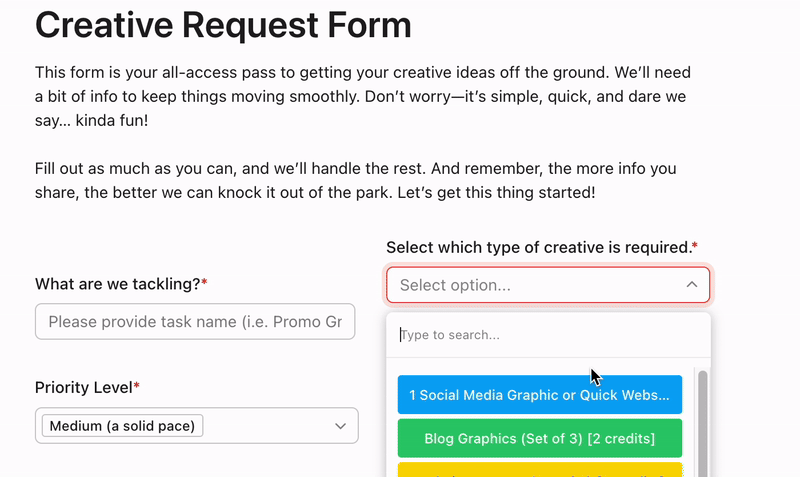The height and width of the screenshot is (477, 800).
Task: Select the partially visible yellow option in list
Action: click(540, 470)
